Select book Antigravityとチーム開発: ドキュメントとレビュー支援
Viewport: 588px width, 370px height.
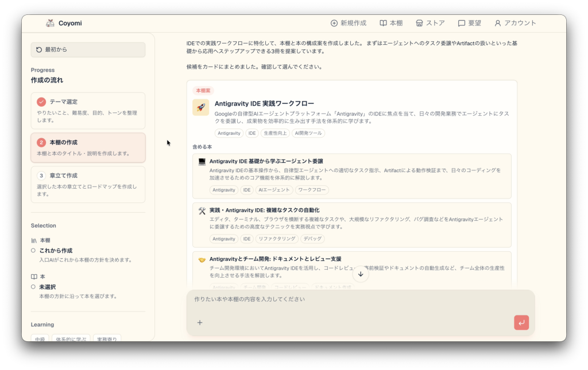[352, 270]
